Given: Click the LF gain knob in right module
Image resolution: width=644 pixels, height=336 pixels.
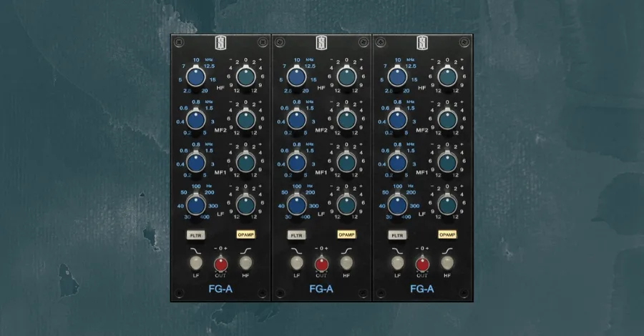Looking at the screenshot, I should tap(447, 204).
